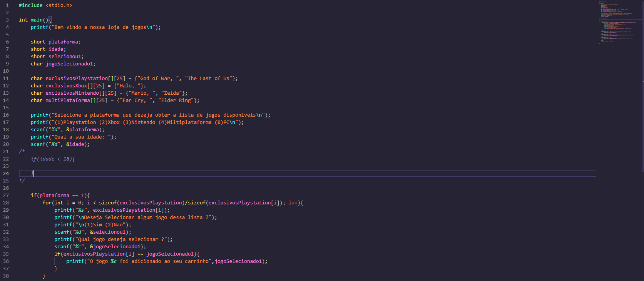This screenshot has width=644, height=281.
Task: Click plataforma in its short declaration
Action: 63,42
